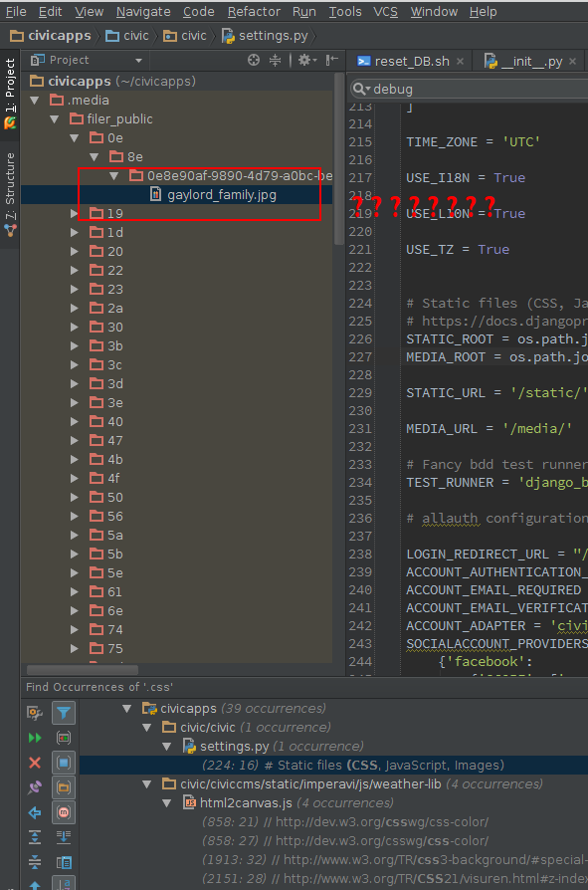Image resolution: width=588 pixels, height=890 pixels.
Task: Click the search magnifier icon in editor
Action: point(360,89)
